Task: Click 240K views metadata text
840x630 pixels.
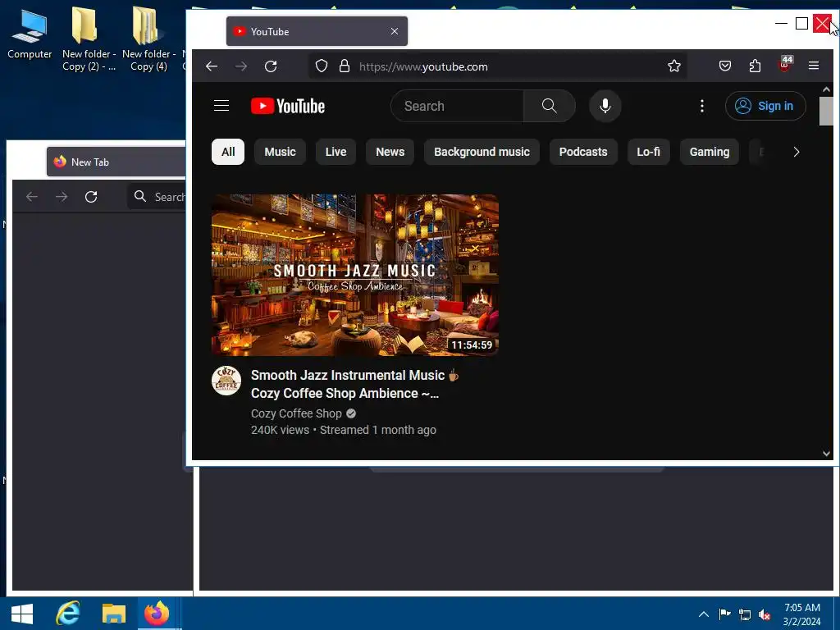Action: click(280, 430)
